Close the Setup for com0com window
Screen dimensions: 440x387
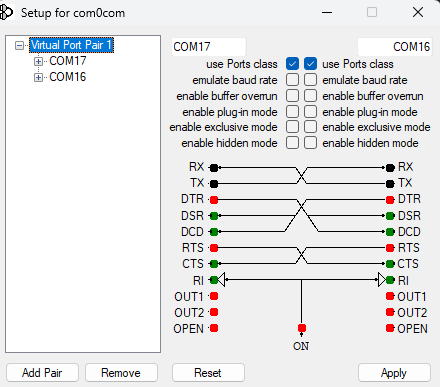tap(418, 13)
